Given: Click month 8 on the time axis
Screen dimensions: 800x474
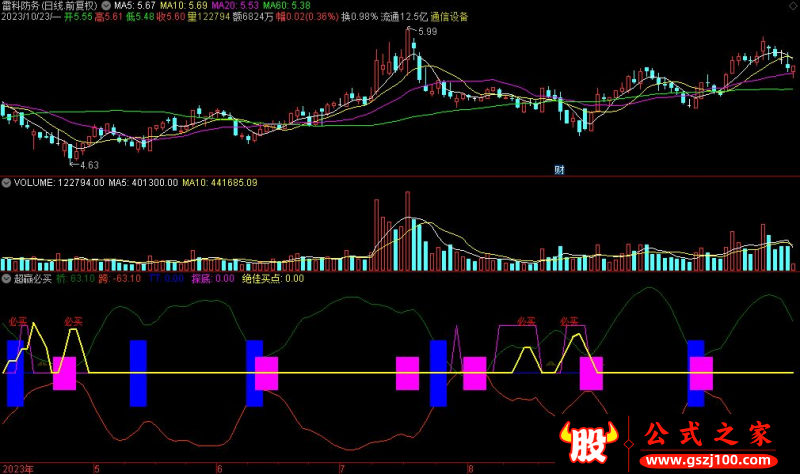Looking at the screenshot, I should pyautogui.click(x=470, y=468).
